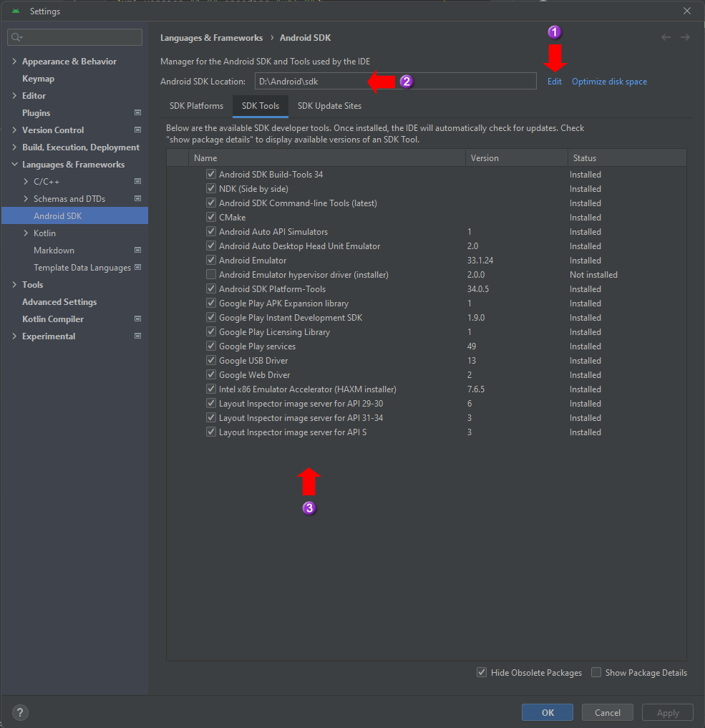Screen dimensions: 705x728
Task: Click the back navigation arrow icon
Action: [x=666, y=38]
